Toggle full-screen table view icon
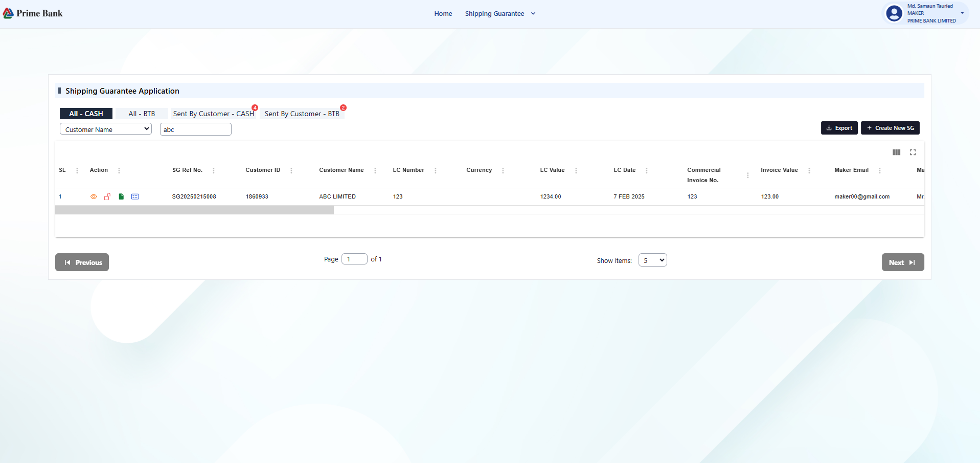The height and width of the screenshot is (463, 980). [913, 152]
